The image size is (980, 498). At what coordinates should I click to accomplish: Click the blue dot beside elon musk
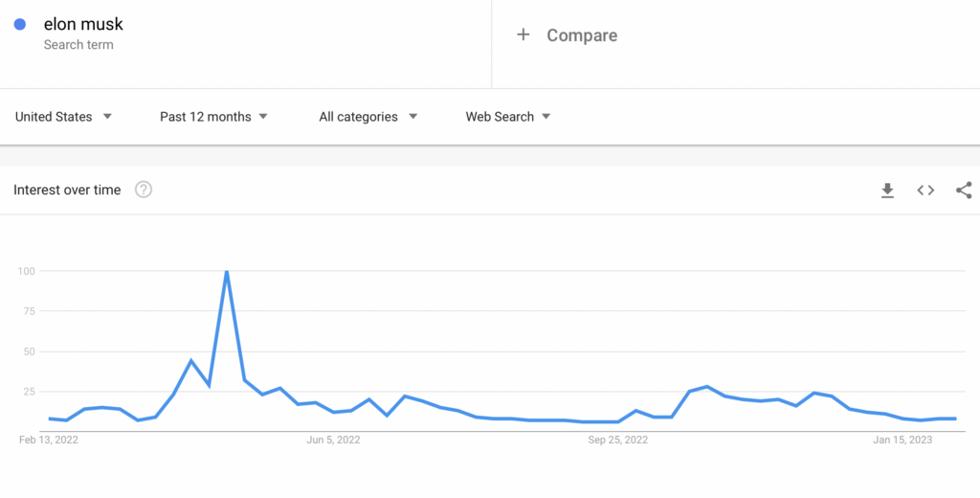coord(19,24)
